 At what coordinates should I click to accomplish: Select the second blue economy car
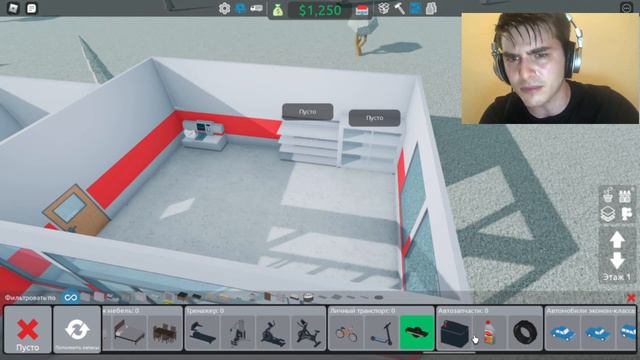coord(598,332)
